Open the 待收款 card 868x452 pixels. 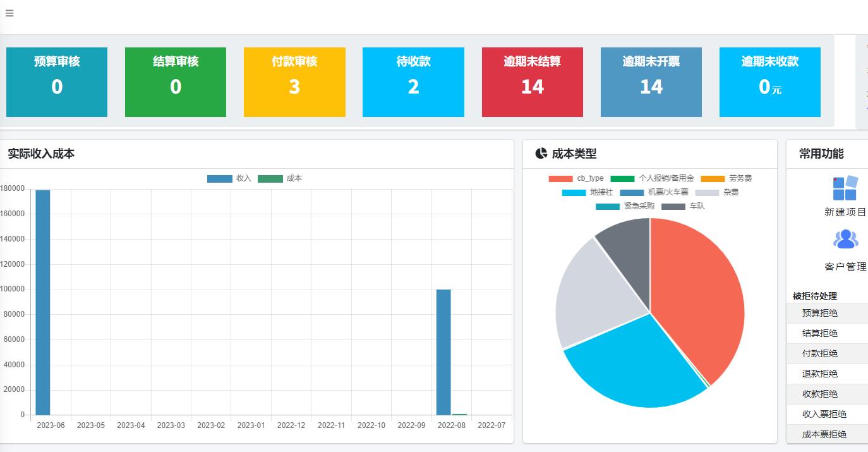pos(413,82)
